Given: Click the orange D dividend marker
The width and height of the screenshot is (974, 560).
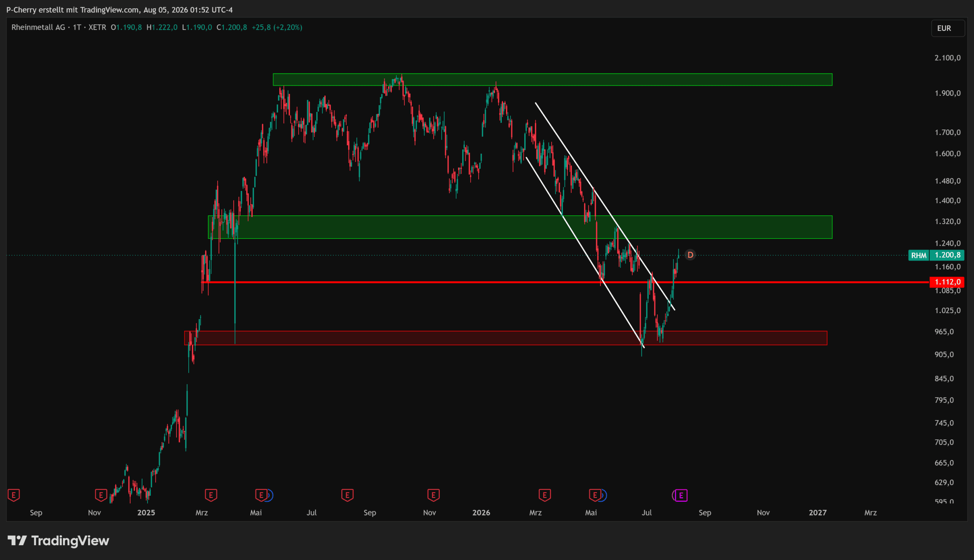Looking at the screenshot, I should click(x=690, y=255).
